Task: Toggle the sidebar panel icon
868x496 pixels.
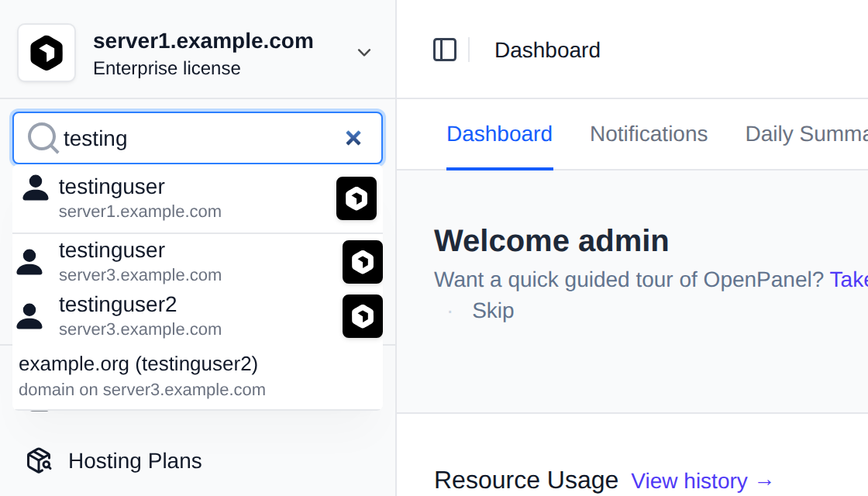Action: click(445, 50)
